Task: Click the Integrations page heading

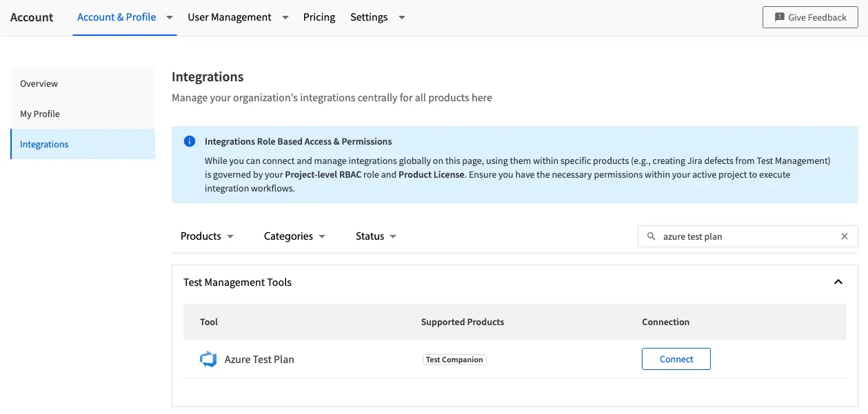Action: (x=208, y=76)
